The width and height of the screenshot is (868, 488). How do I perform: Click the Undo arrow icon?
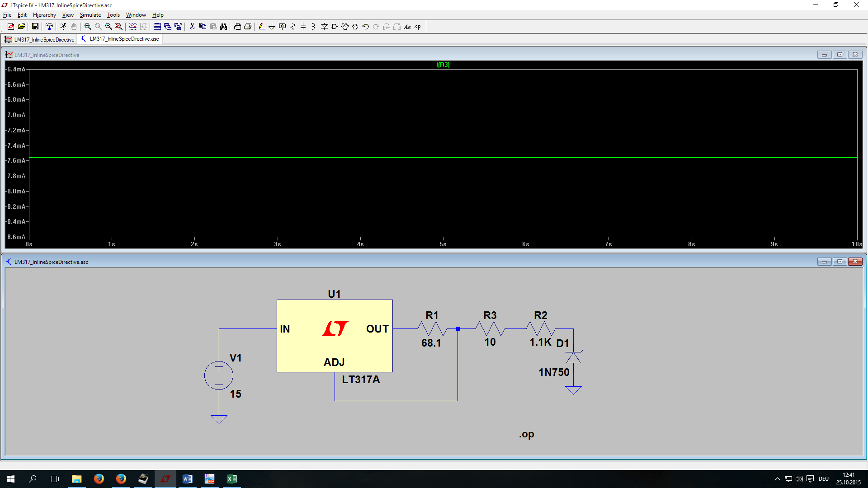tap(366, 27)
